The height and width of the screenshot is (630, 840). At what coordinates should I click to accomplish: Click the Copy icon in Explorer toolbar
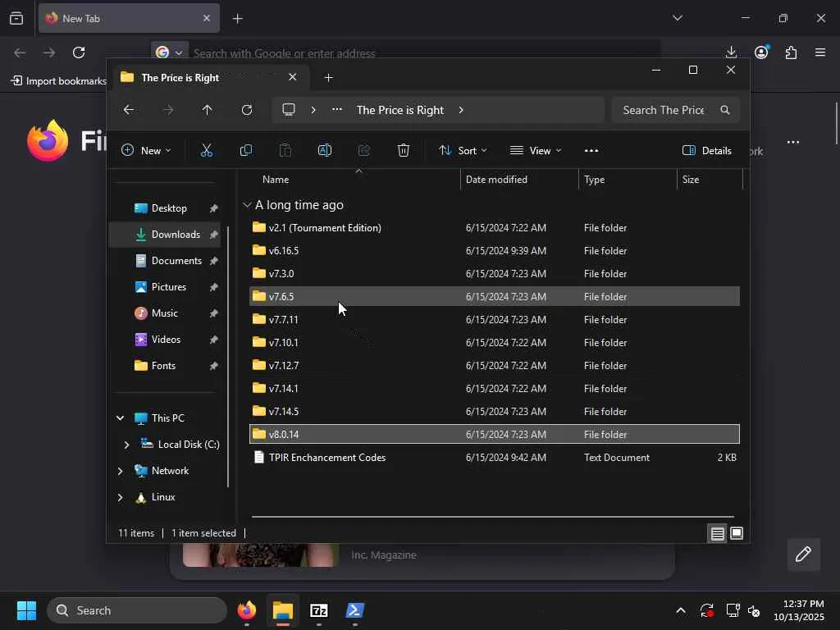coord(246,151)
